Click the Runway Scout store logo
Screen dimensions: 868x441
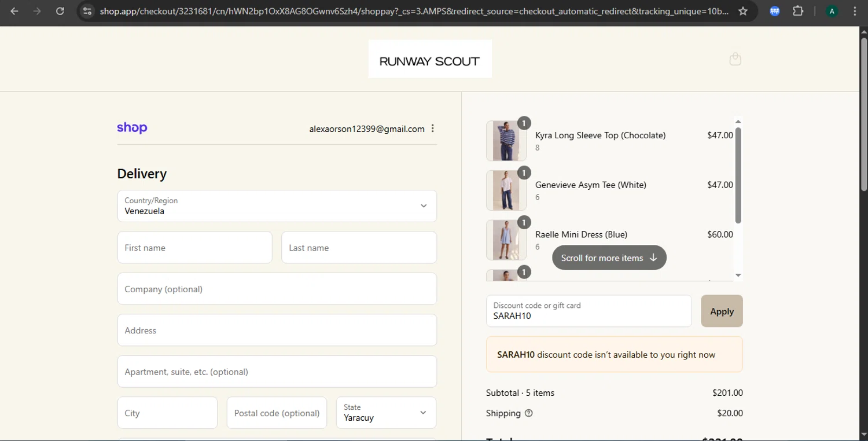[x=430, y=59]
